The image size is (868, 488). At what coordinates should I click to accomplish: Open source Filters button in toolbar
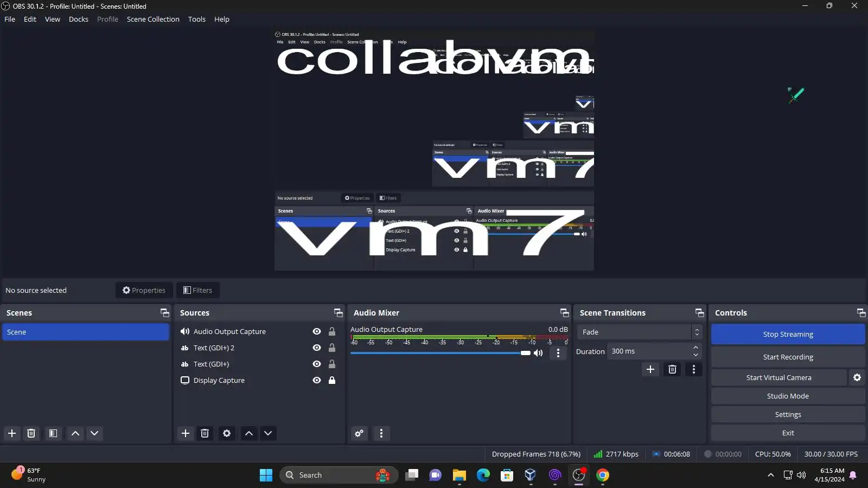[198, 290]
